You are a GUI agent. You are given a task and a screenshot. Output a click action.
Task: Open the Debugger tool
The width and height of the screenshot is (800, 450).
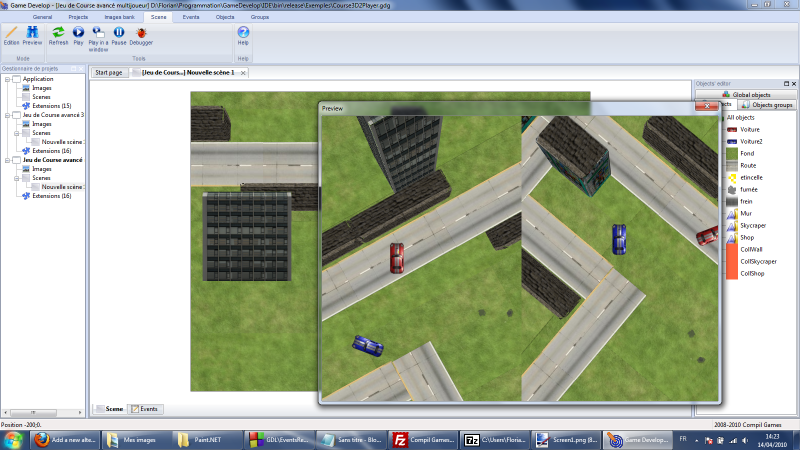[x=141, y=36]
